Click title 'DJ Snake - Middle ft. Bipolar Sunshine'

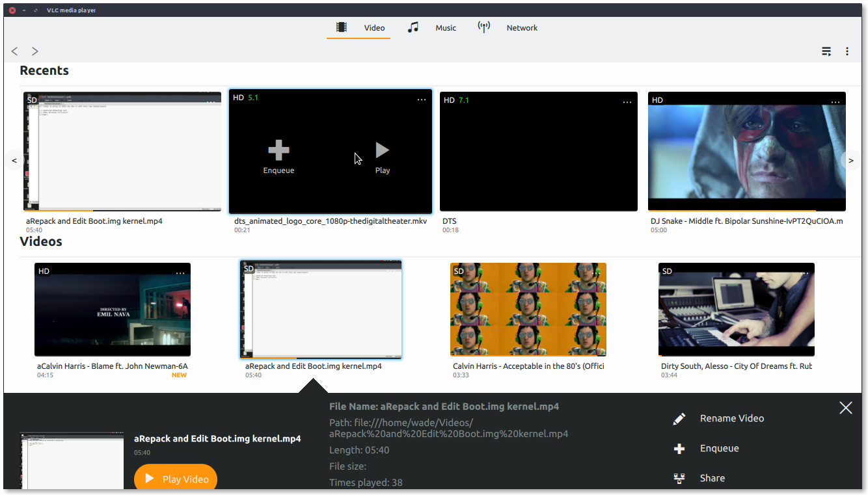[x=747, y=221]
